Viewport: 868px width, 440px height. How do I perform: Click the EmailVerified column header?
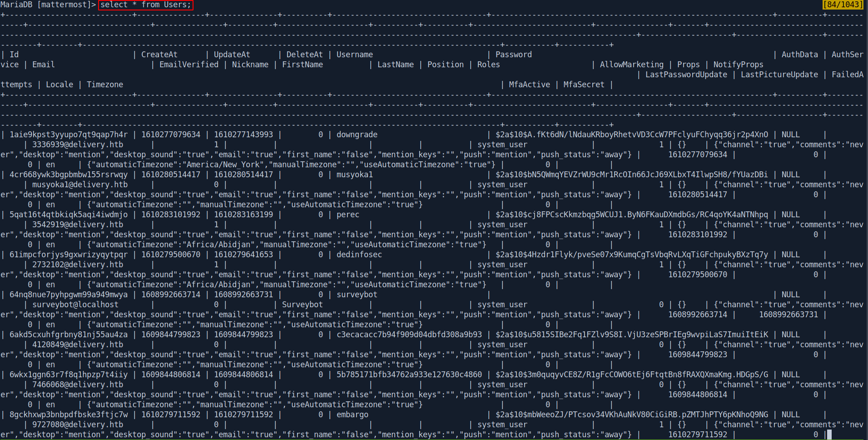(189, 65)
